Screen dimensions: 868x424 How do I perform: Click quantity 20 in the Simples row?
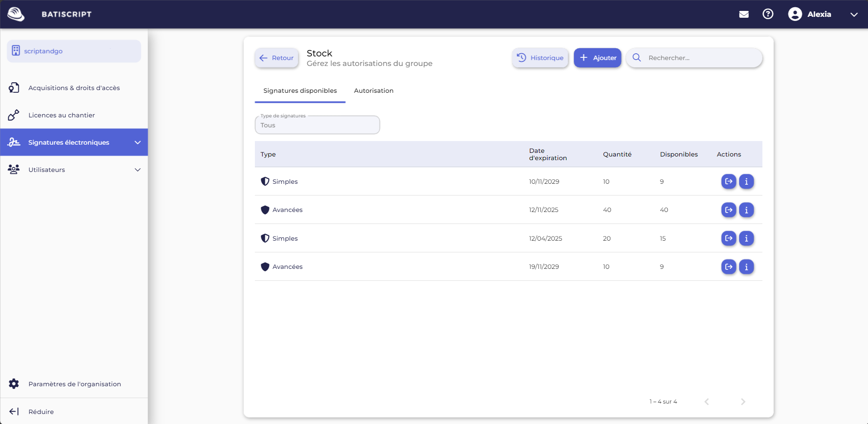[607, 238]
